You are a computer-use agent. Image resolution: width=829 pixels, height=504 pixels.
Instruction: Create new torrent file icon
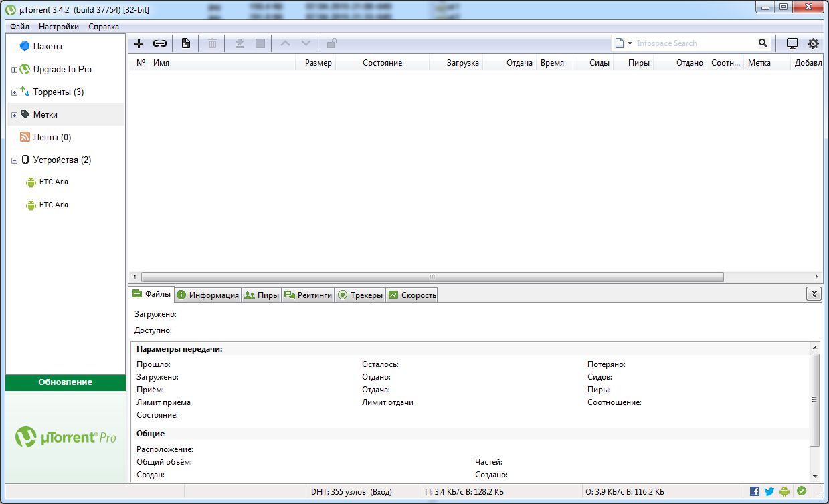[x=186, y=43]
